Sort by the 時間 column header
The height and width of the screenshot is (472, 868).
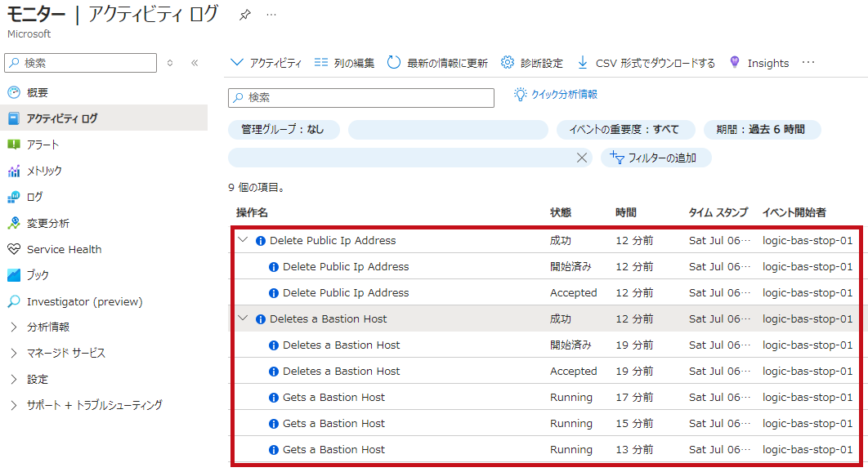pyautogui.click(x=626, y=212)
